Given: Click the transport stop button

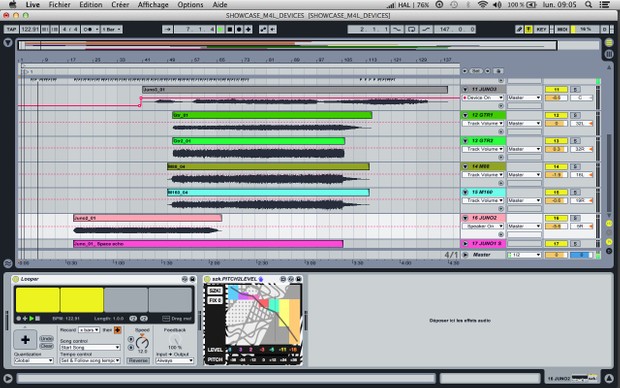Looking at the screenshot, I should pos(230,29).
